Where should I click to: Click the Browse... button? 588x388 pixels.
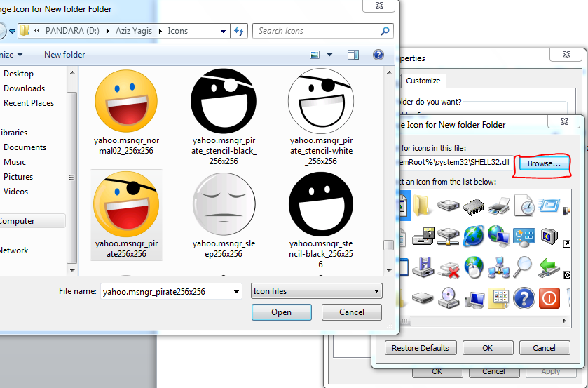click(544, 163)
